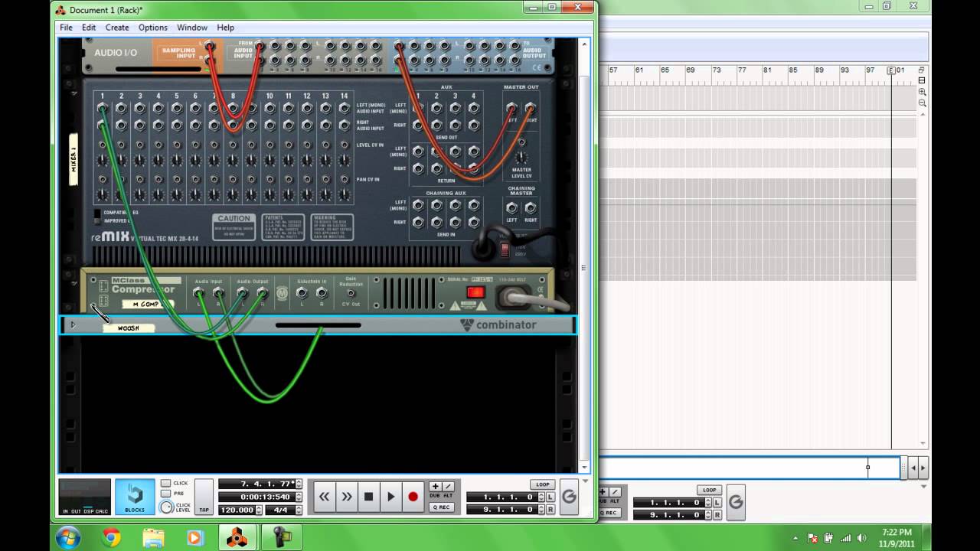Open the Windows Start button
The width and height of the screenshot is (980, 551).
[x=68, y=538]
